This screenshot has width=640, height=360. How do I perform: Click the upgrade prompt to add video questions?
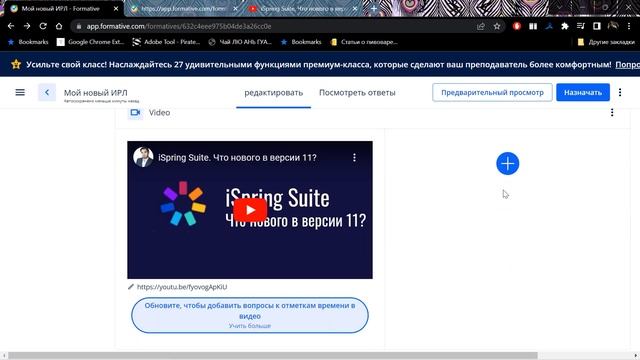point(250,315)
